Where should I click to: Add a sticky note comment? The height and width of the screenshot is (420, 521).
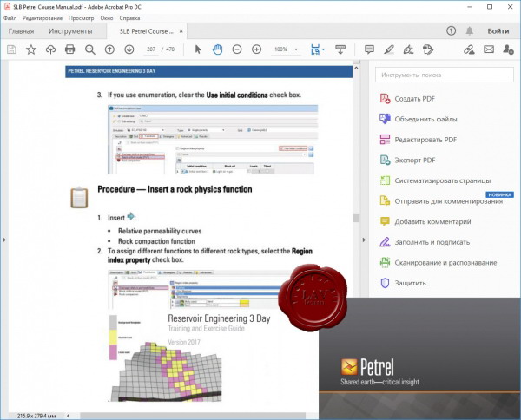(369, 49)
